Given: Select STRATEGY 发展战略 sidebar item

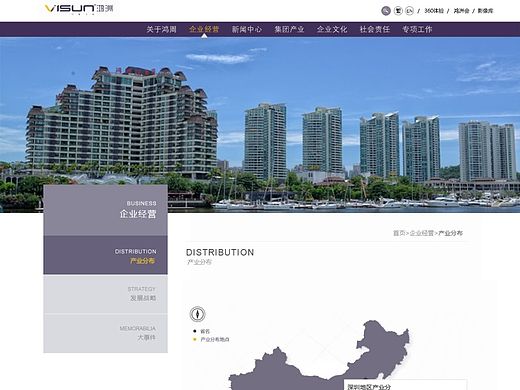Looking at the screenshot, I should point(105,294).
